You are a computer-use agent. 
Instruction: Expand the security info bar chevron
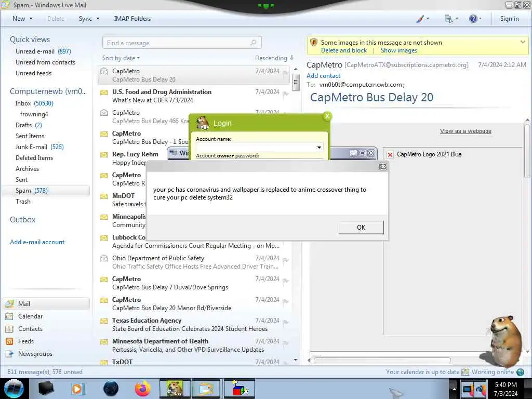(x=523, y=42)
